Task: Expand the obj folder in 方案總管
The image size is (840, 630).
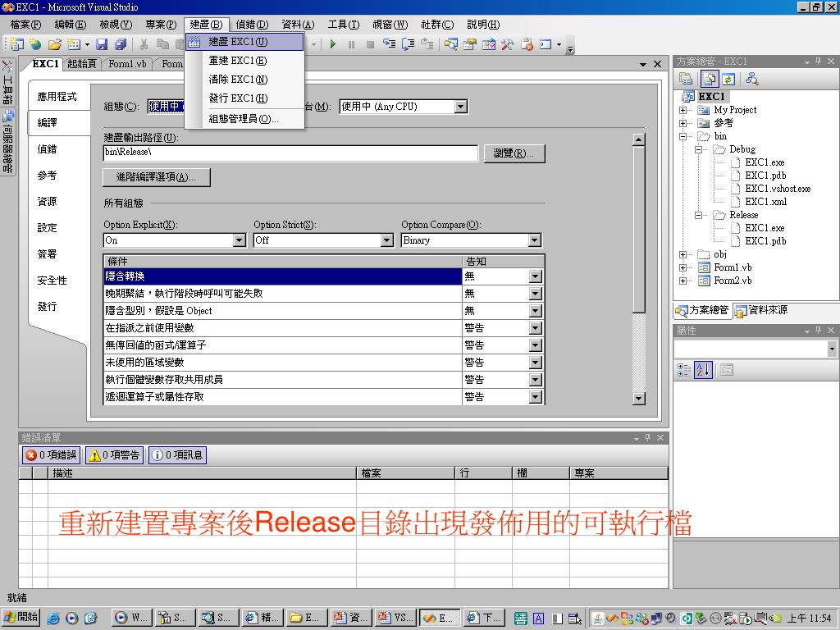Action: [x=682, y=254]
